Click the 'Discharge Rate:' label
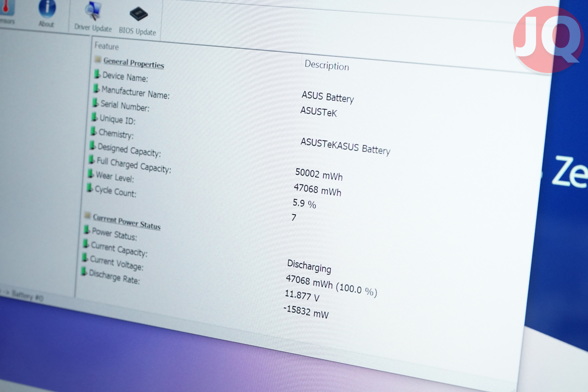 [x=114, y=276]
